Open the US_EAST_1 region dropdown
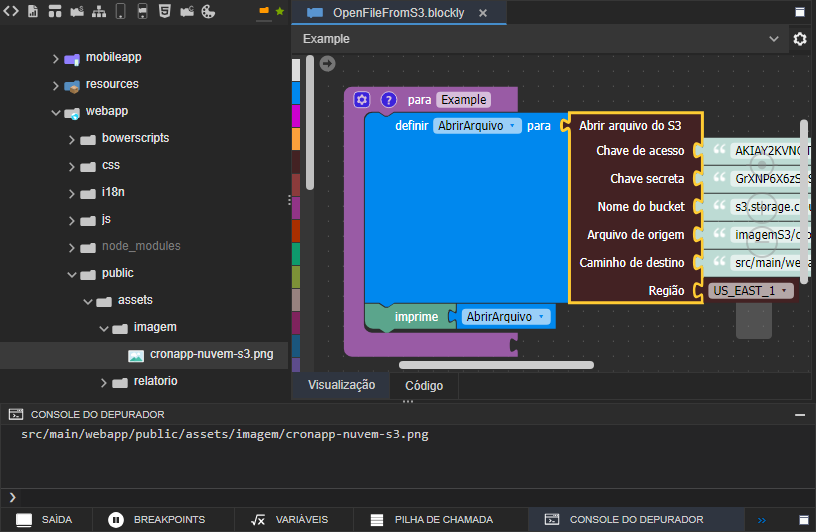Image resolution: width=816 pixels, height=532 pixels. click(x=750, y=290)
